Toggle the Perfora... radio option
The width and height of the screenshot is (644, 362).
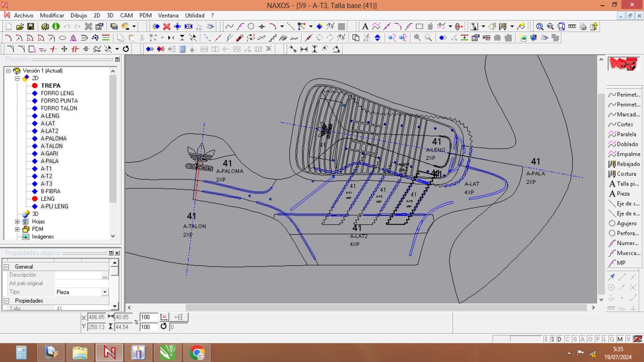(612, 233)
